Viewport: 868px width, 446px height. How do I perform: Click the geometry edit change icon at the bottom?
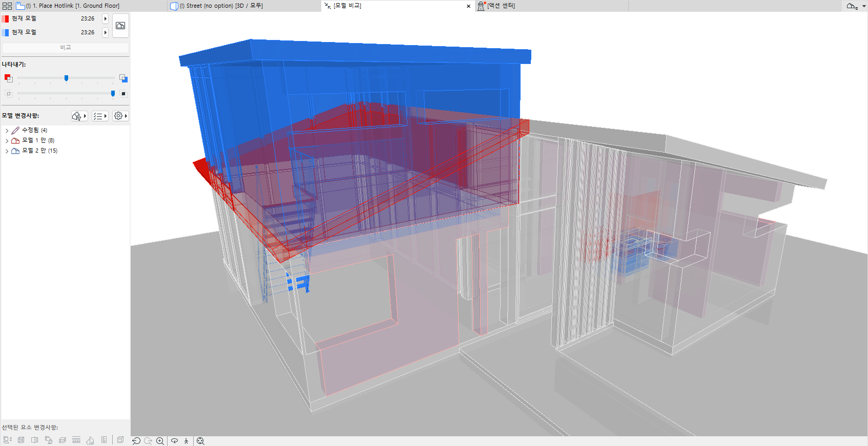[35, 440]
